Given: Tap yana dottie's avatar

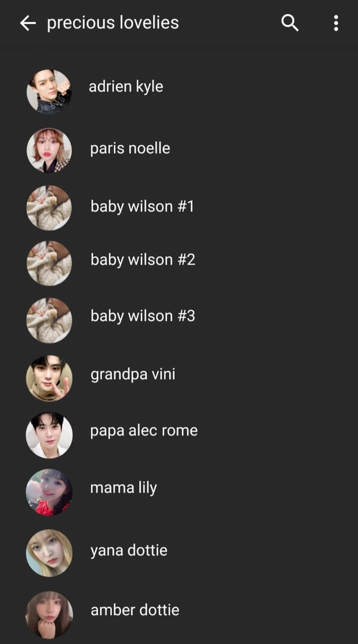Looking at the screenshot, I should (x=49, y=553).
